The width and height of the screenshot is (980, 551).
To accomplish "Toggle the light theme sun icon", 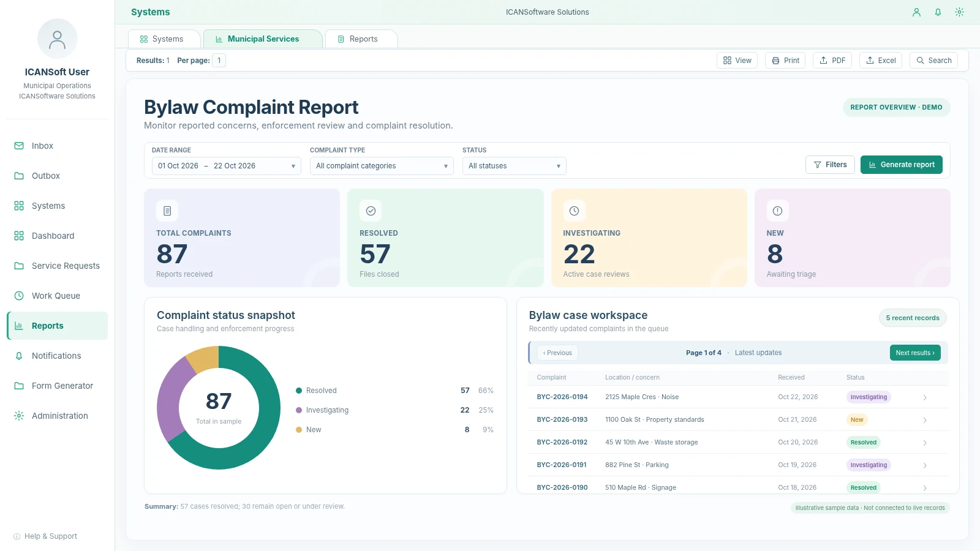I will (959, 12).
